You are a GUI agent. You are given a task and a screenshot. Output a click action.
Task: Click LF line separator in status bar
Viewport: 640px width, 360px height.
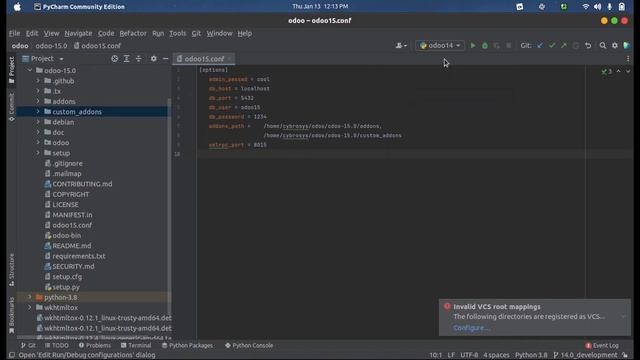[451, 355]
